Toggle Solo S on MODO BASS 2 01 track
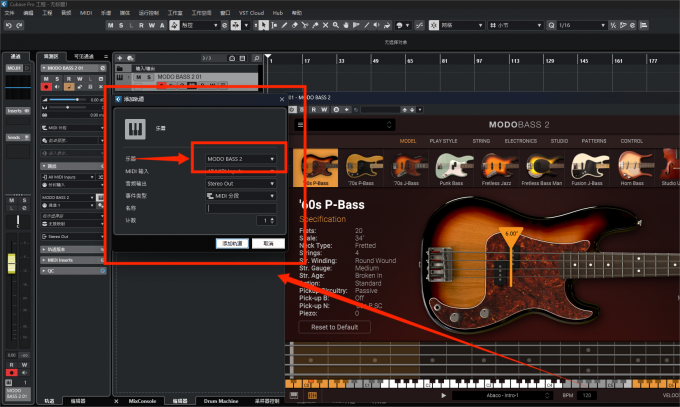Image resolution: width=680 pixels, height=407 pixels. point(149,77)
